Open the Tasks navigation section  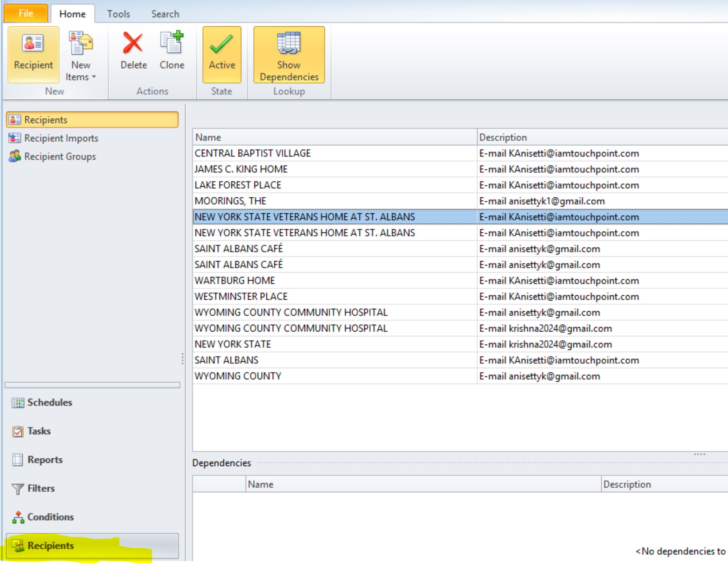[x=39, y=431]
